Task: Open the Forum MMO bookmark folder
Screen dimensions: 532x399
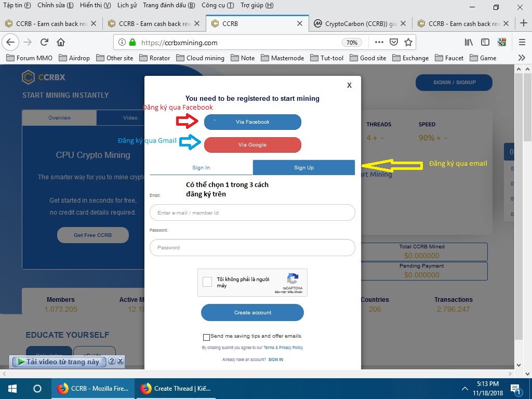Action: pyautogui.click(x=30, y=58)
